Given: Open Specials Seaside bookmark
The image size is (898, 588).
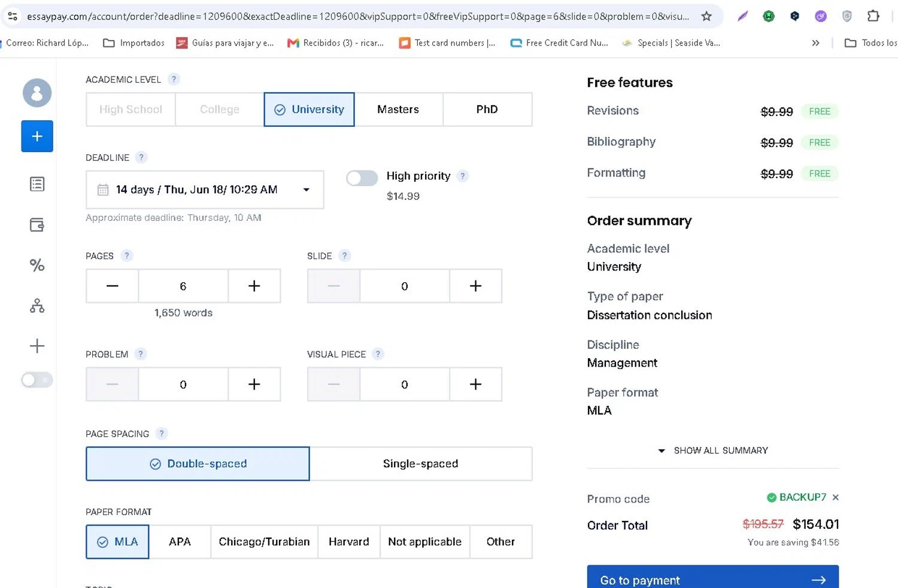Looking at the screenshot, I should (x=671, y=43).
